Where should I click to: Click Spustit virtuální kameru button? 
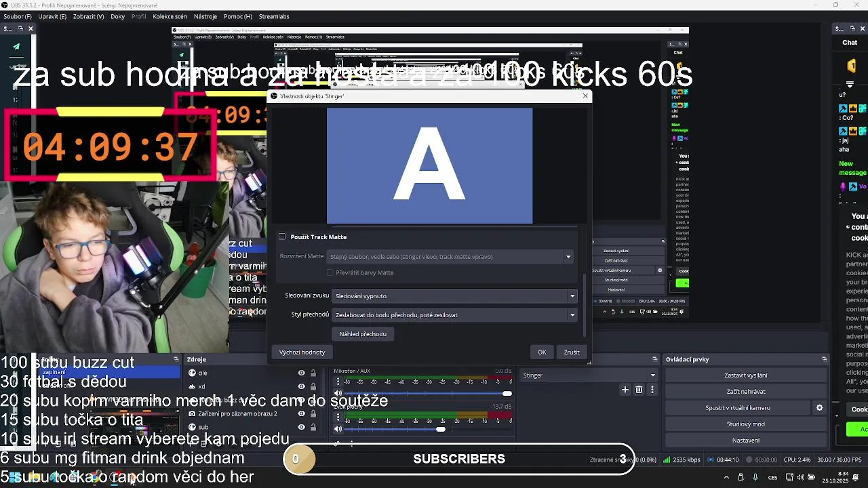(x=738, y=408)
